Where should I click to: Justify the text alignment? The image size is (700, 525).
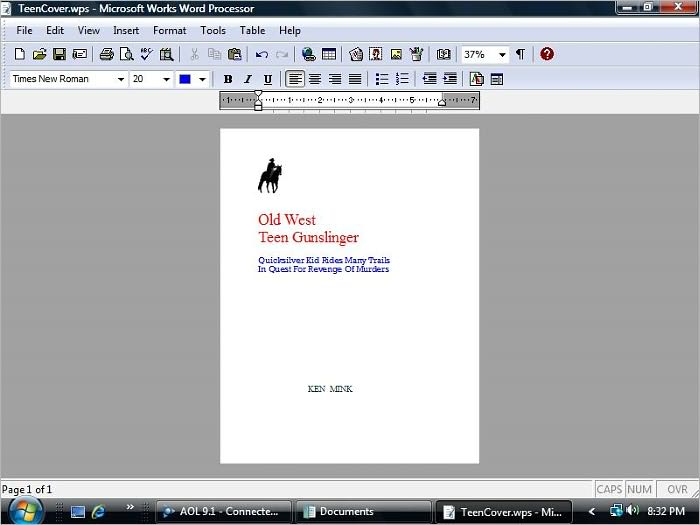pyautogui.click(x=355, y=79)
